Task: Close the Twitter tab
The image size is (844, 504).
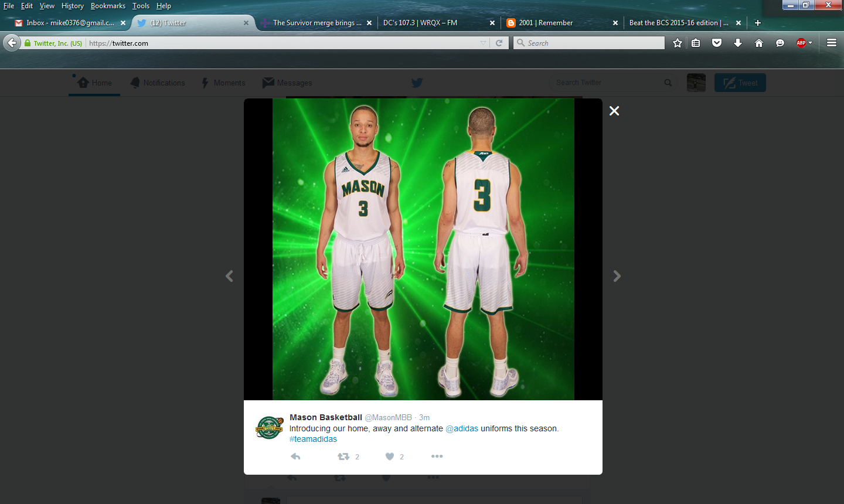Action: point(246,23)
